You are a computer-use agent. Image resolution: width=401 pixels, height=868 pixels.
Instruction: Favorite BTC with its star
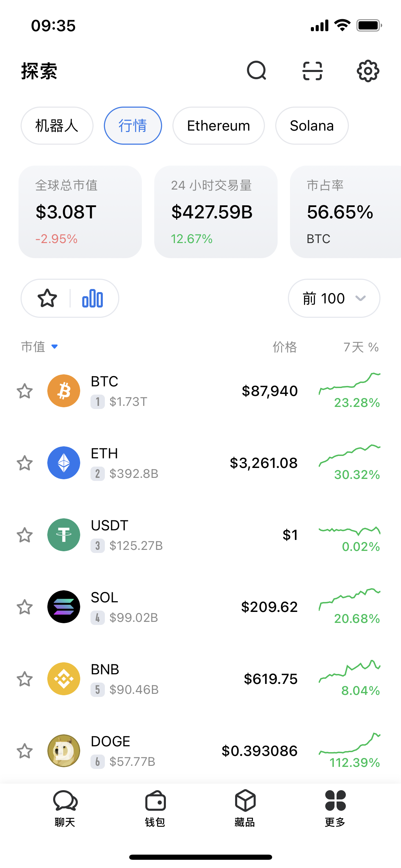pos(25,391)
